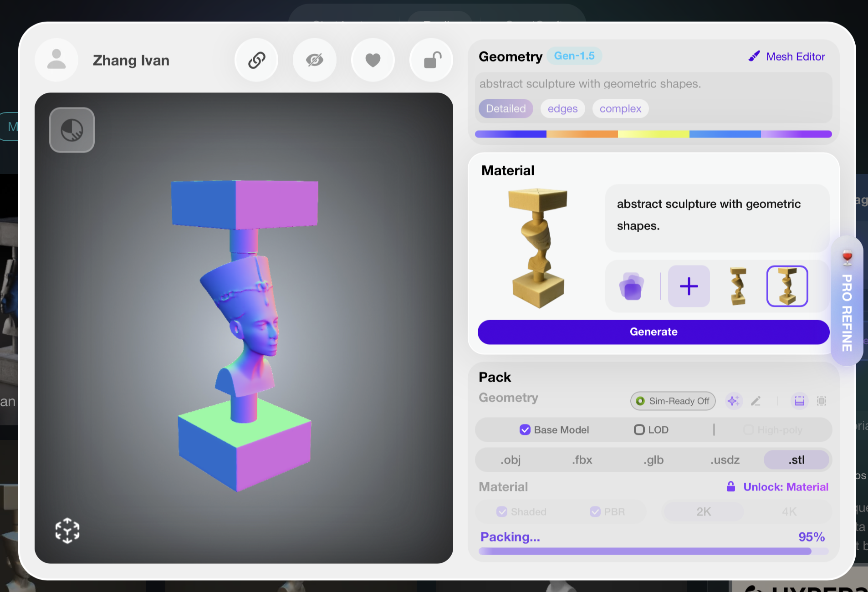Screen dimensions: 868x592
Task: Like the model with the heart icon
Action: 373,60
